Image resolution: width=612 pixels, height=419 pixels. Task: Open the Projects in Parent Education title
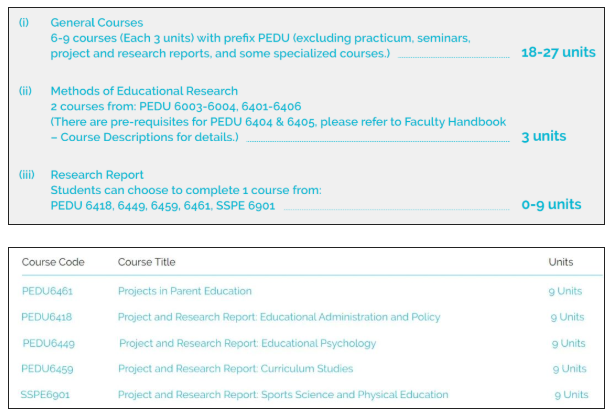[x=185, y=291]
